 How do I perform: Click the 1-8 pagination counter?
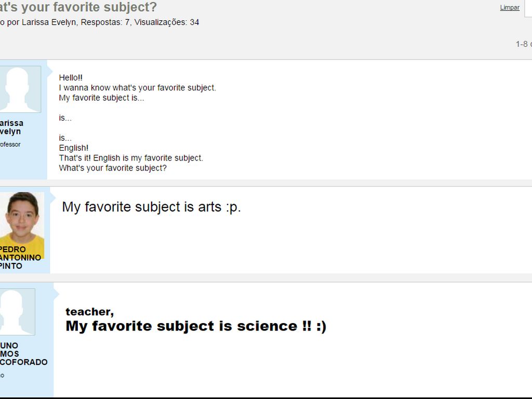pos(523,44)
